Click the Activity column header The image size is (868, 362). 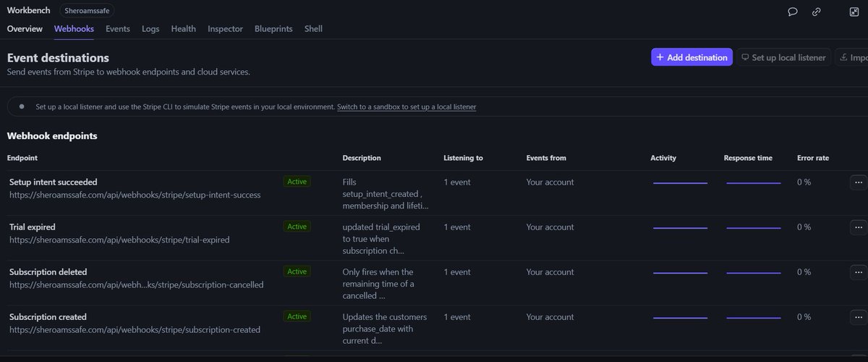point(663,158)
